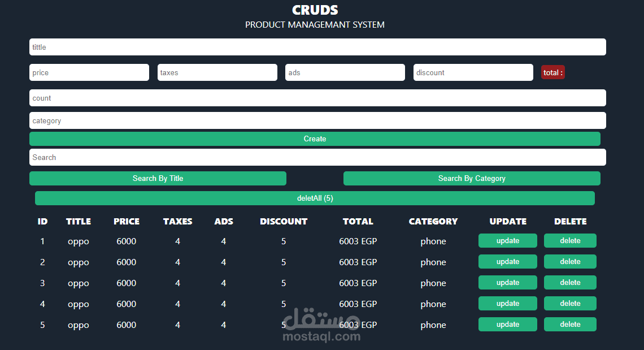This screenshot has height=350, width=644.
Task: Click the ID column header
Action: pyautogui.click(x=42, y=221)
